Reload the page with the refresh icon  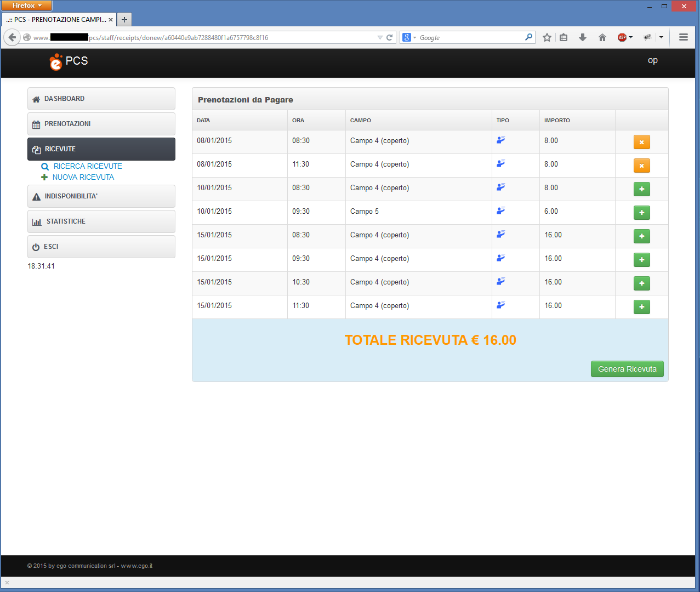click(390, 37)
